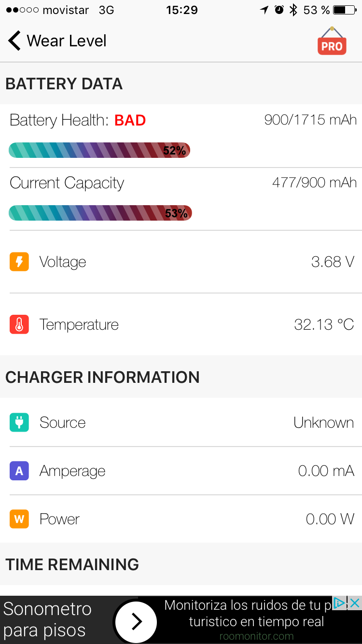The height and width of the screenshot is (644, 362).
Task: Tap the orange Power W icon
Action: tap(19, 519)
